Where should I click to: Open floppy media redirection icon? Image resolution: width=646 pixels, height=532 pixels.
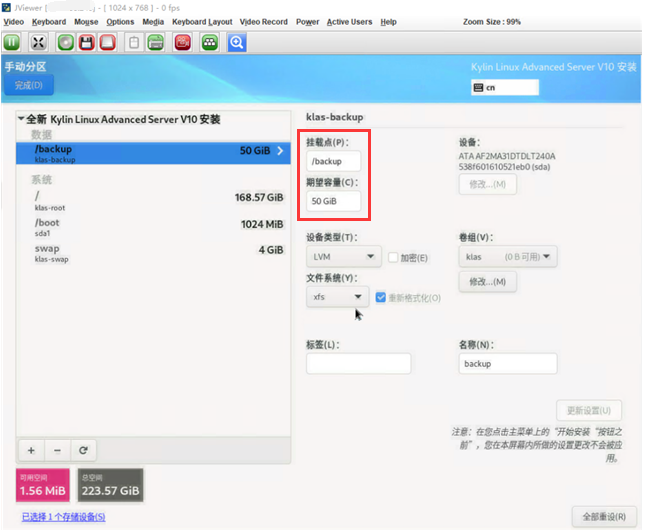click(87, 42)
